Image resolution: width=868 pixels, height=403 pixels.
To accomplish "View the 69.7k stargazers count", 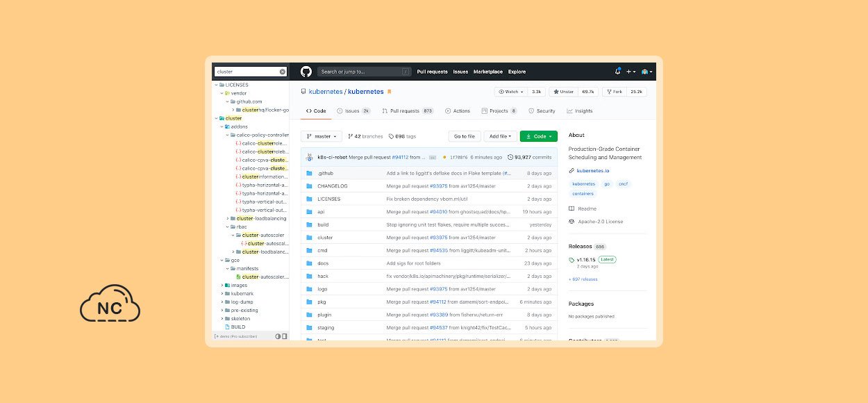I will coord(588,92).
